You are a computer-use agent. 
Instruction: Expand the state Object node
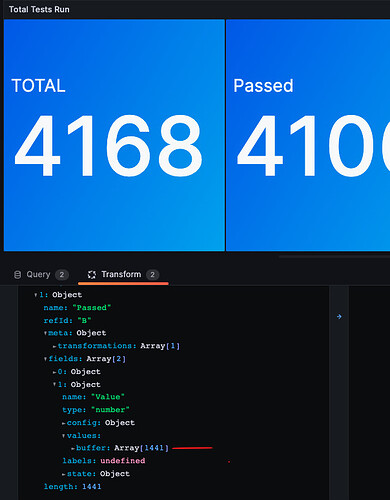[x=64, y=474]
